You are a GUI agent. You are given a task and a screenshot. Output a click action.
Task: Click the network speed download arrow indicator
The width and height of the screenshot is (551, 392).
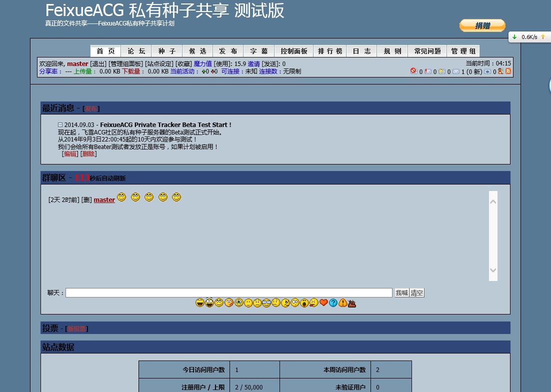[x=514, y=37]
